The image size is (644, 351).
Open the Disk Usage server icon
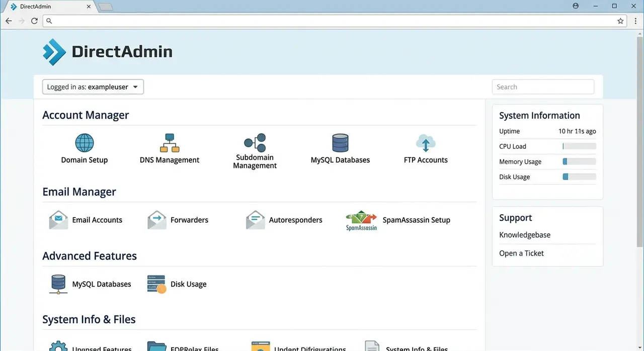click(x=156, y=284)
